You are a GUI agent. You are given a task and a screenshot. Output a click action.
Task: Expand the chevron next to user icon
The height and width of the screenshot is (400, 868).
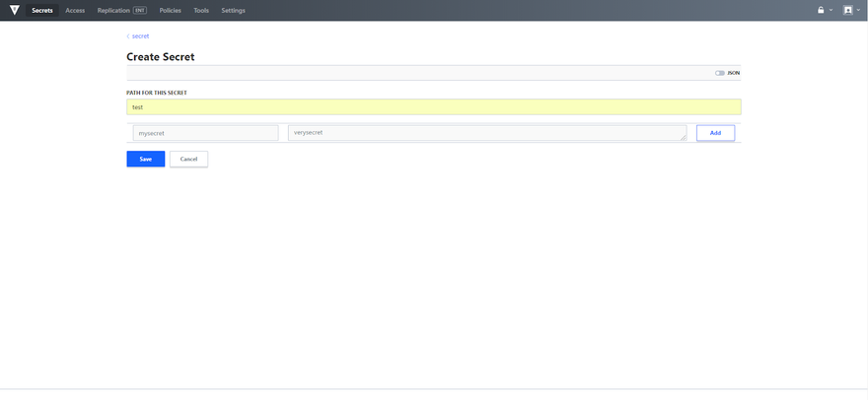[x=858, y=10]
